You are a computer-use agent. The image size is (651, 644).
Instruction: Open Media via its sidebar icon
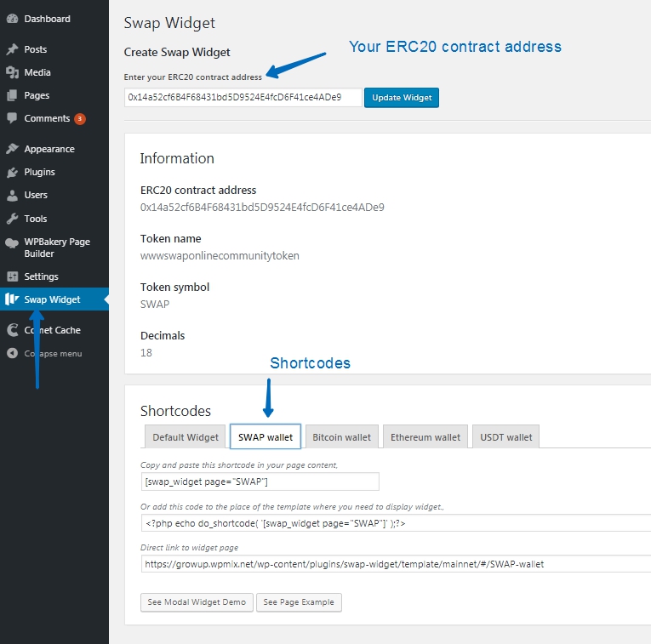pos(12,72)
